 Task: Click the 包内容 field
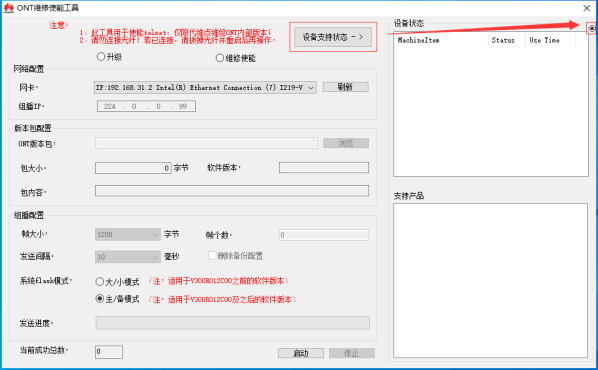click(232, 191)
